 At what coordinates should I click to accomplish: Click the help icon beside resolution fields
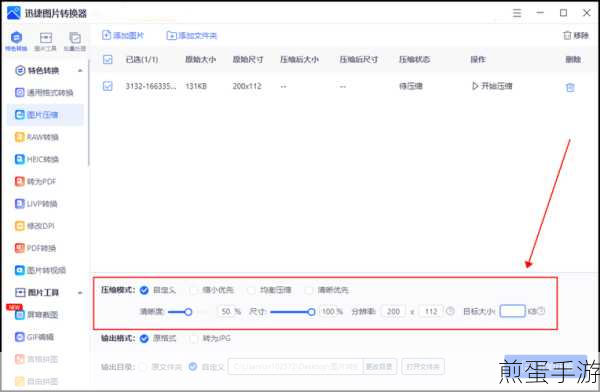[450, 311]
